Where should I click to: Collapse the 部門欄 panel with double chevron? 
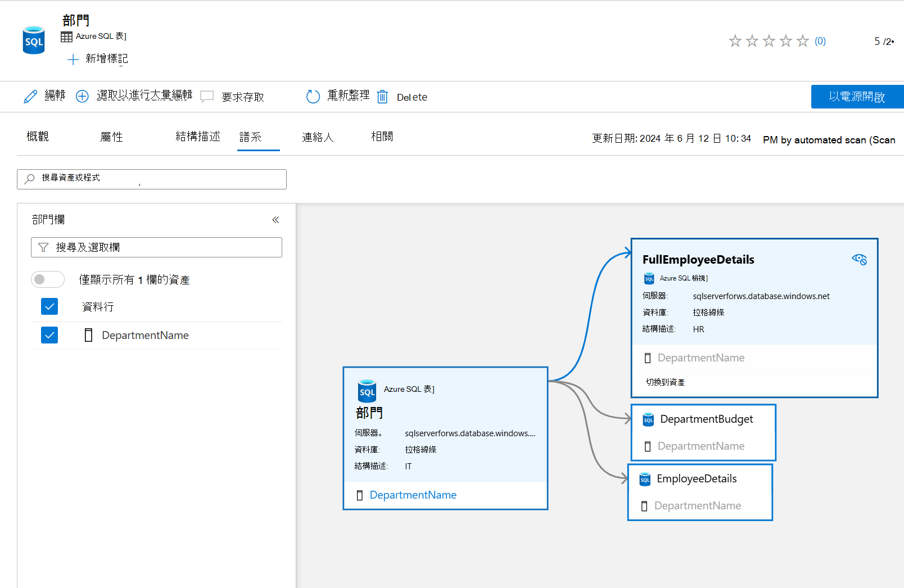point(275,219)
